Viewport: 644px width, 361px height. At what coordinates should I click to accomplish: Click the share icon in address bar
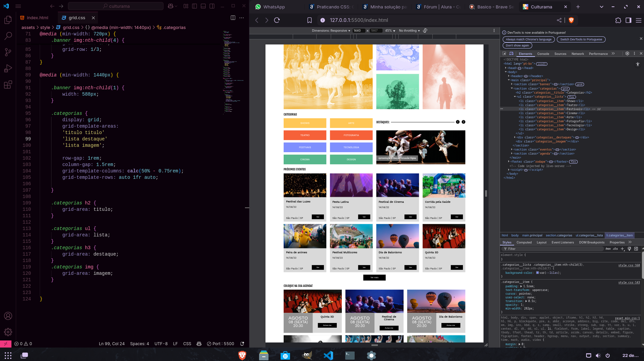[559, 20]
